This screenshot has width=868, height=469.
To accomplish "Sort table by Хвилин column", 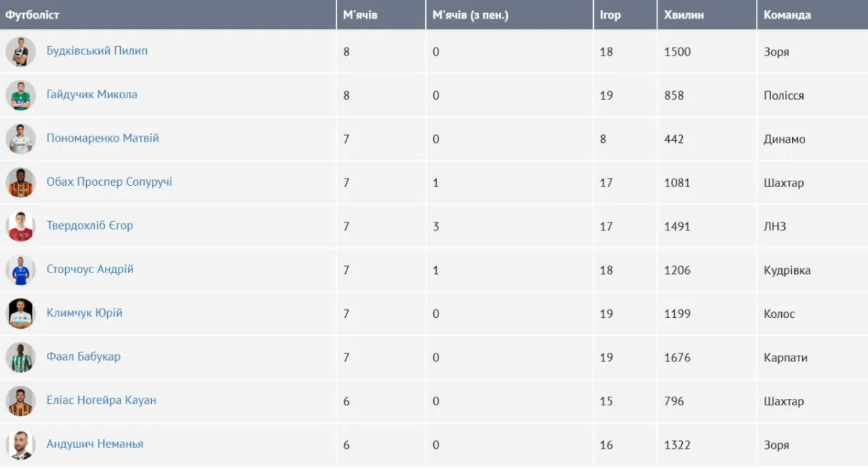I will 684,14.
